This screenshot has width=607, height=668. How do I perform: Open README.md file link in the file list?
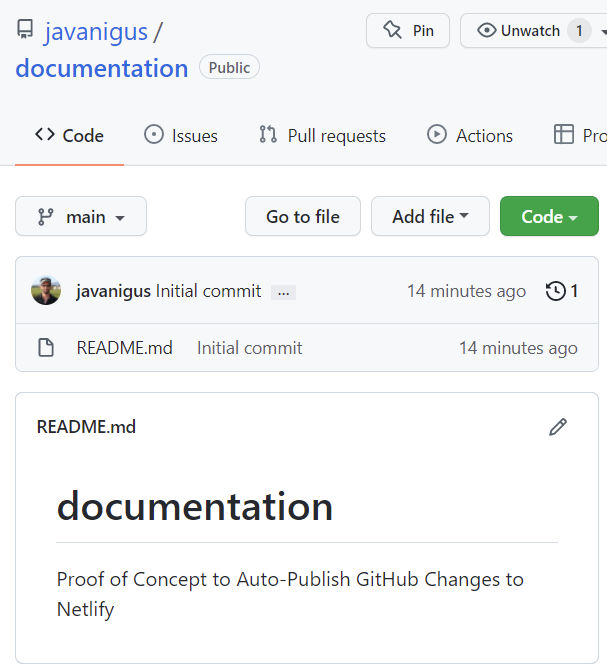pos(124,348)
